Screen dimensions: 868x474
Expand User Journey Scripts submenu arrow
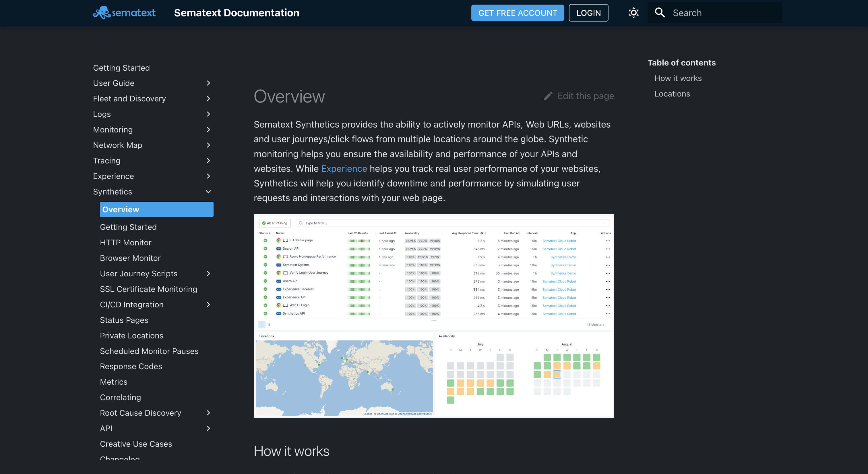(208, 274)
